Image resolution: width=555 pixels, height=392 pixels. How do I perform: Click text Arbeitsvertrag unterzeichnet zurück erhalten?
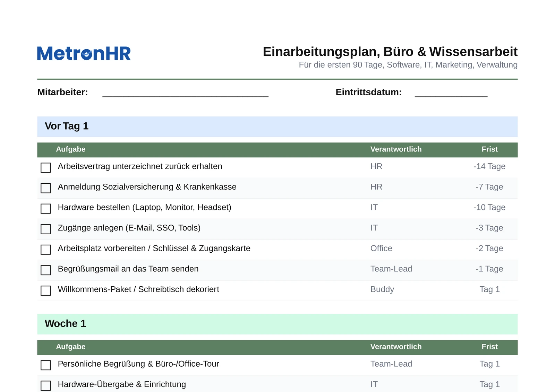140,166
